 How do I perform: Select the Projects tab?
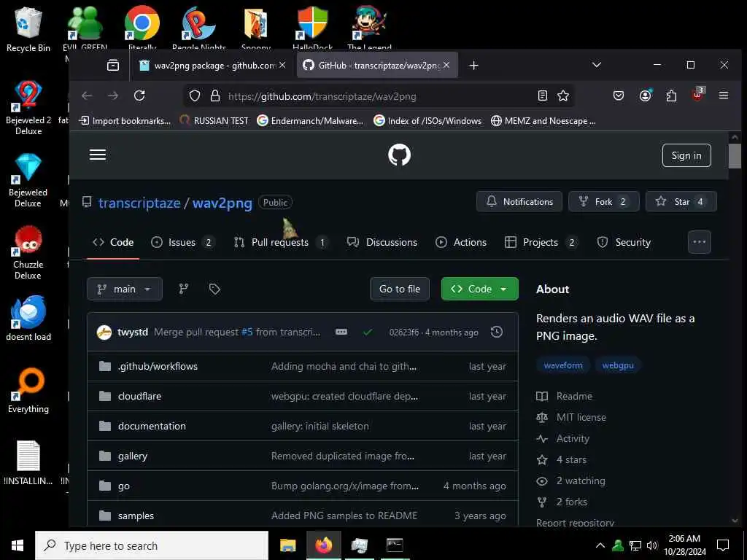click(541, 242)
